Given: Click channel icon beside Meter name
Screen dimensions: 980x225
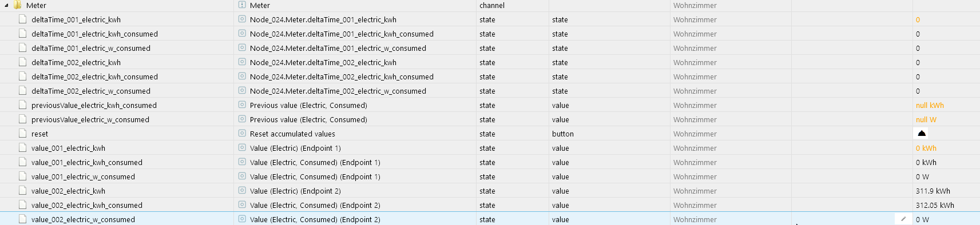Looking at the screenshot, I should tap(242, 5).
